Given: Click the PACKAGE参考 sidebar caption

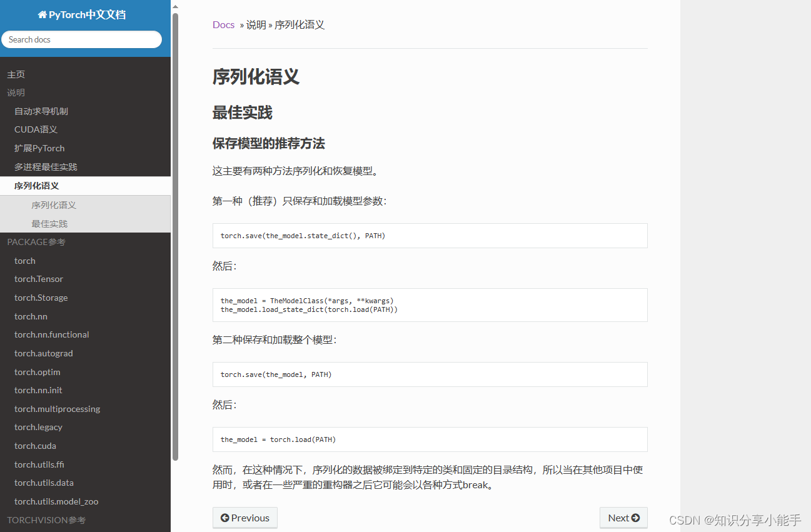Looking at the screenshot, I should [36, 242].
